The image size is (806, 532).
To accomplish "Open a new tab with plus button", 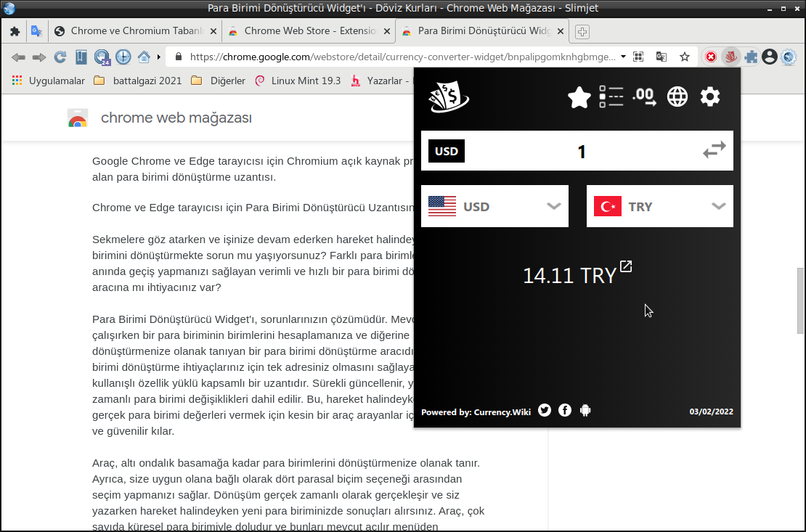I will click(x=582, y=31).
